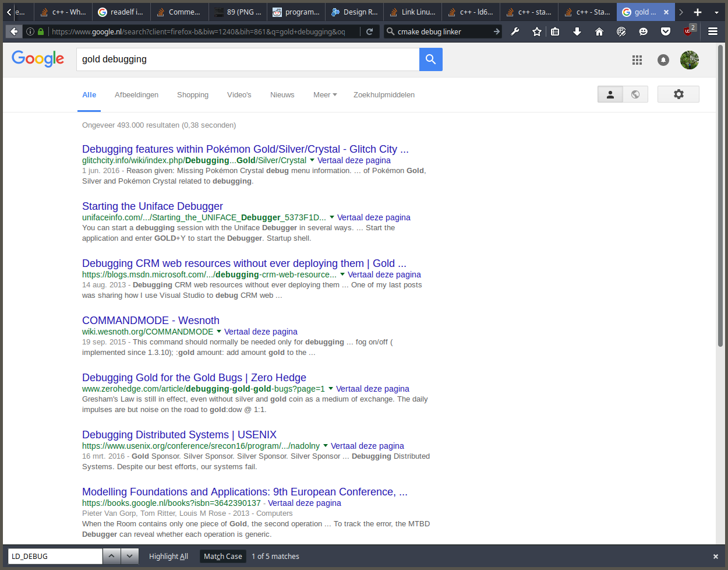Click the find bar LD_DEBUG text field
Viewport: 728px width, 570px height.
pyautogui.click(x=55, y=557)
